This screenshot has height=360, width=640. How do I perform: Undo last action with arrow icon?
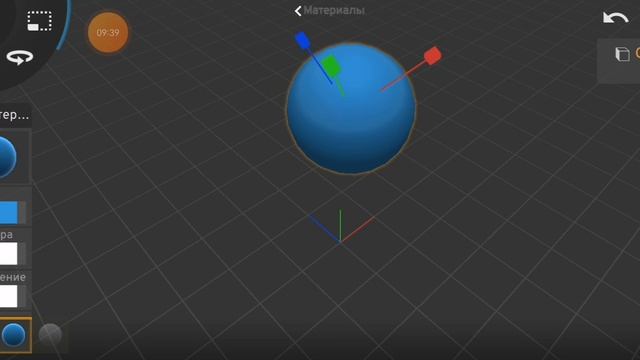[616, 18]
